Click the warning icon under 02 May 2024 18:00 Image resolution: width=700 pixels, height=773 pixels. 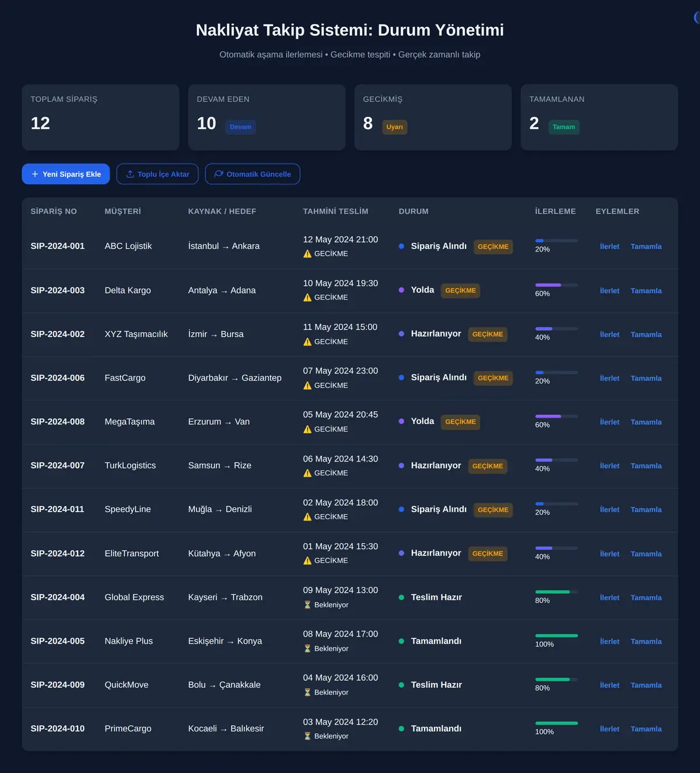(x=307, y=517)
